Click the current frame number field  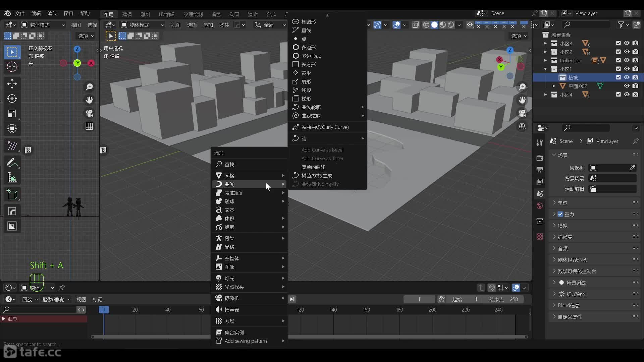[x=419, y=299]
